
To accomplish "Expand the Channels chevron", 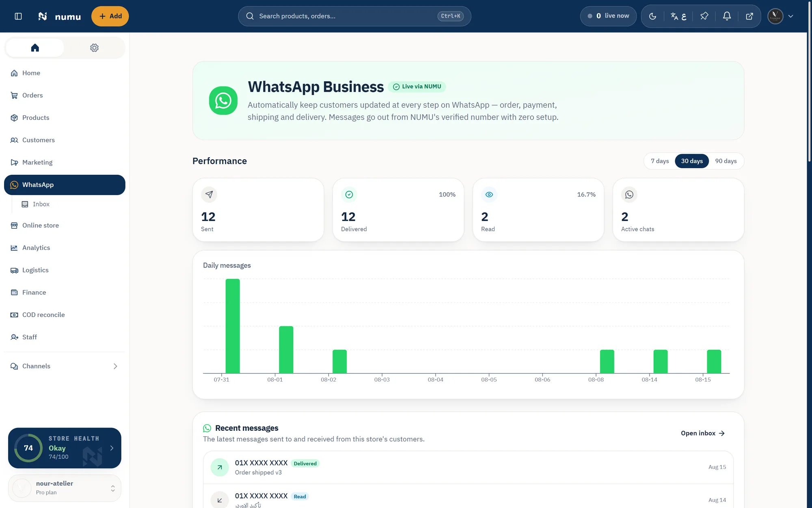I will (115, 366).
